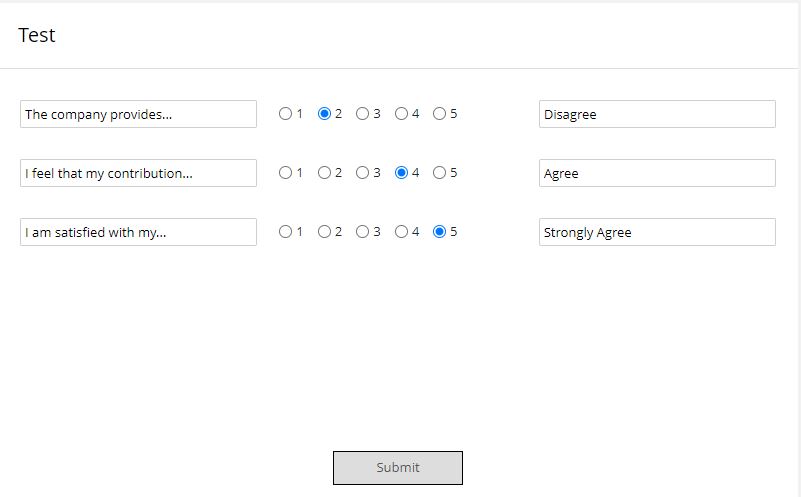Select rating 1 for 'The company provides' question
Screen dimensions: 801x497
point(286,114)
